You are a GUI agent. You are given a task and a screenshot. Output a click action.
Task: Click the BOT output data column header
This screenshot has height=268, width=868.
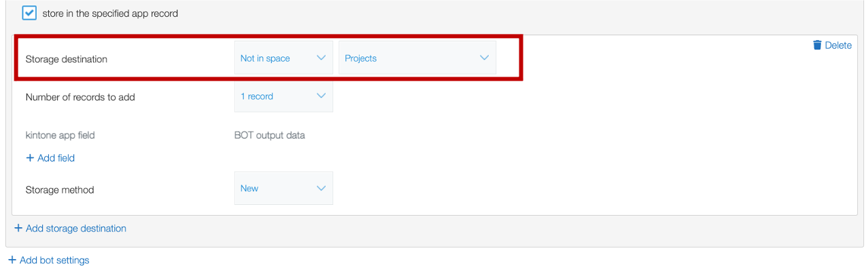[270, 135]
